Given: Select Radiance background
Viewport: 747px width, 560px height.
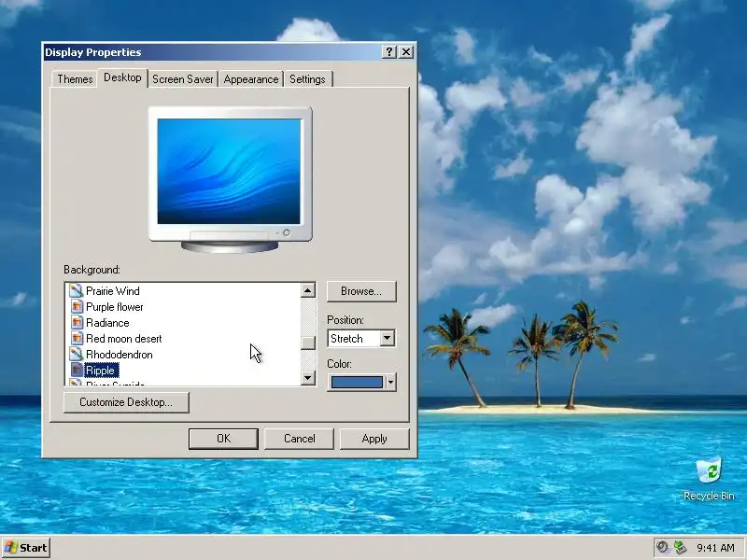Looking at the screenshot, I should (x=107, y=323).
